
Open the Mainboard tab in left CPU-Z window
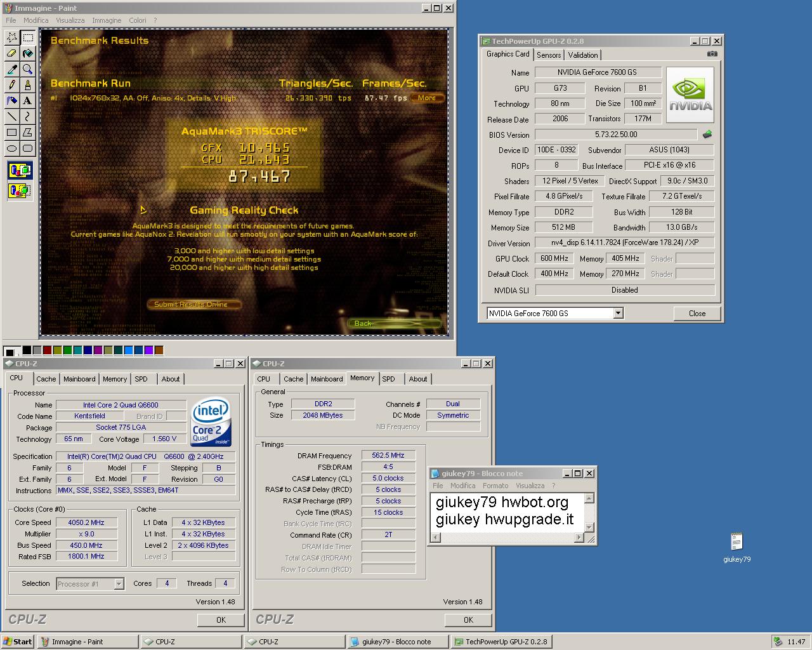point(79,379)
